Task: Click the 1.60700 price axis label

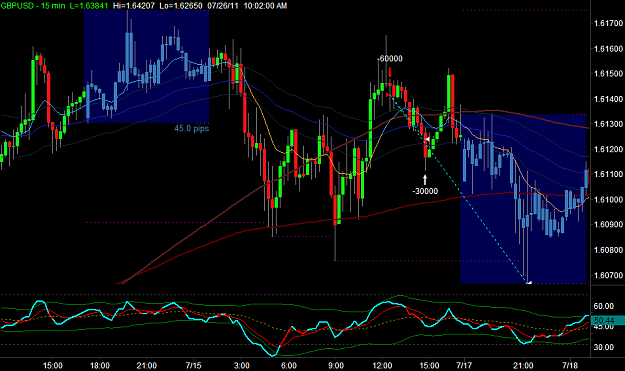Action: tap(608, 275)
